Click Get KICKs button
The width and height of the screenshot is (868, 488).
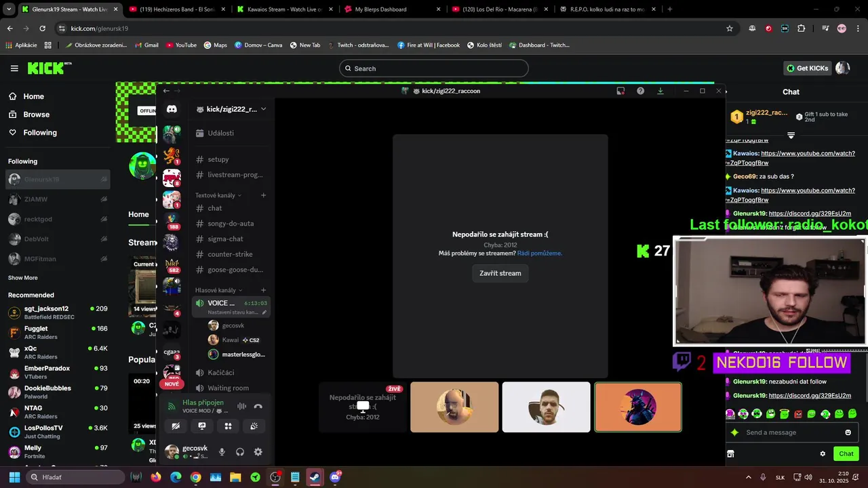807,68
